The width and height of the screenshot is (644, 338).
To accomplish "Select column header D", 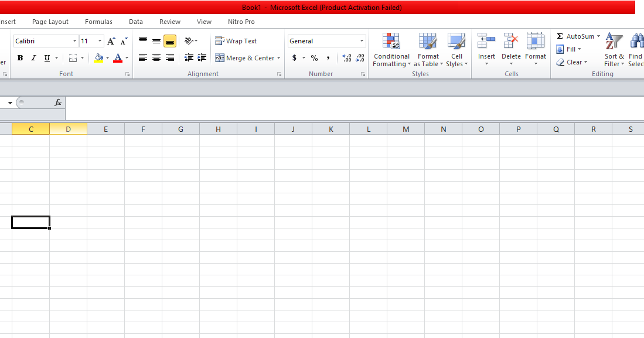I will [x=69, y=128].
